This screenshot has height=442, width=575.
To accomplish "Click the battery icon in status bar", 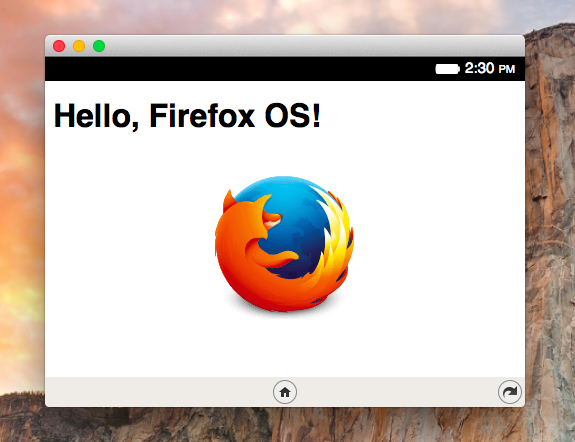I will coord(447,69).
